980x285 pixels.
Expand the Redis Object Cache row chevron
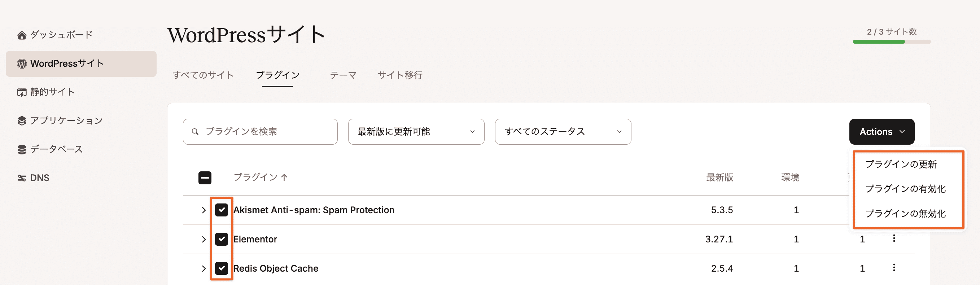point(204,268)
